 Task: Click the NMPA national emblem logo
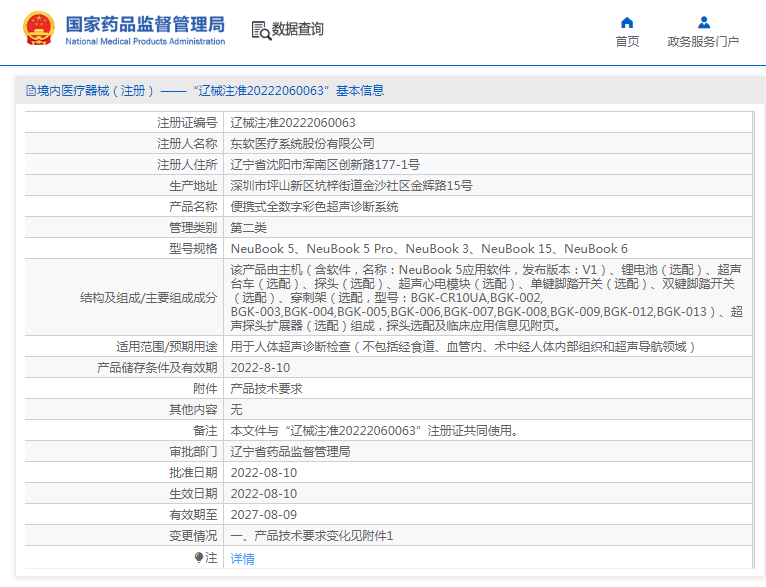click(39, 29)
